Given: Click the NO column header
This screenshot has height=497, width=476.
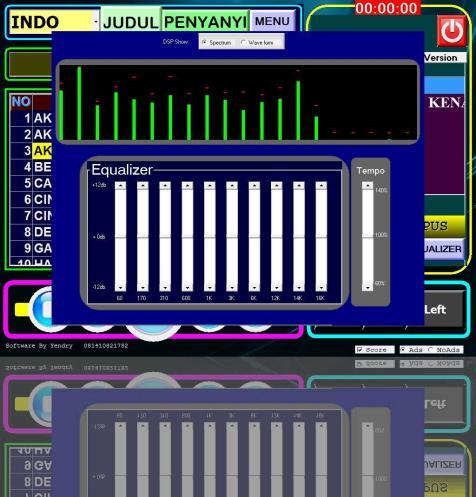Looking at the screenshot, I should click(21, 102).
